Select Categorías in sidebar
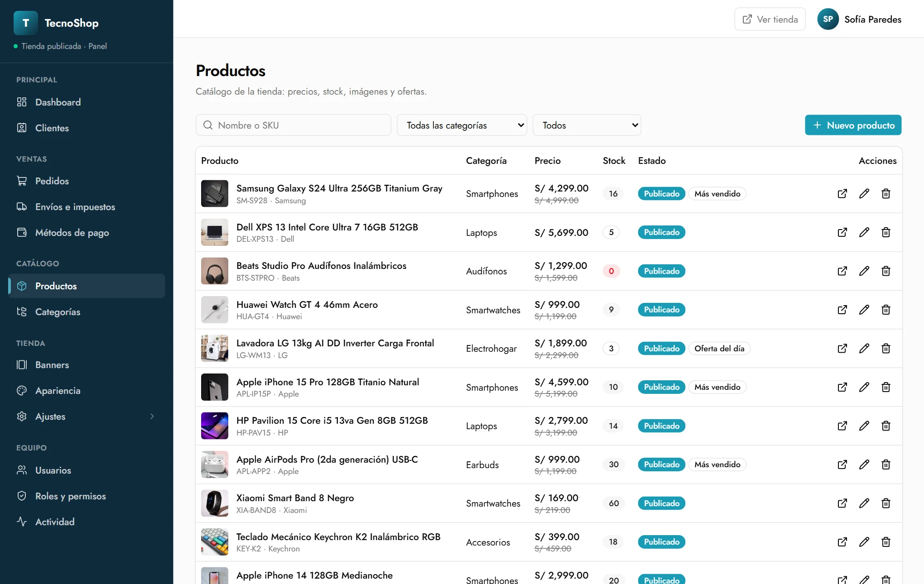The width and height of the screenshot is (924, 584). (87, 312)
